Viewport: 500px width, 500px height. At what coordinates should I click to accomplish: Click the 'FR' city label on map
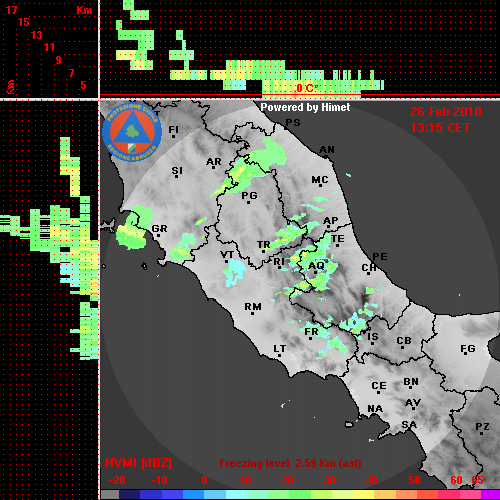click(x=311, y=332)
